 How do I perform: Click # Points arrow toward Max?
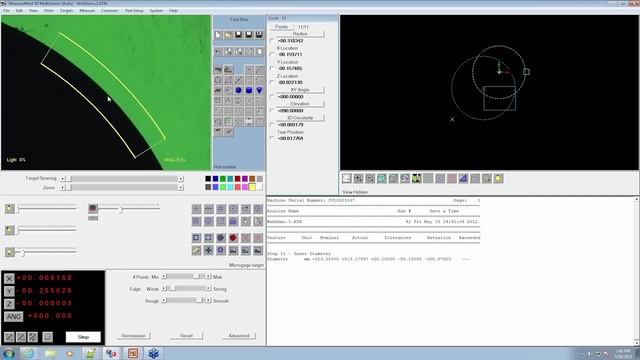tap(208, 276)
